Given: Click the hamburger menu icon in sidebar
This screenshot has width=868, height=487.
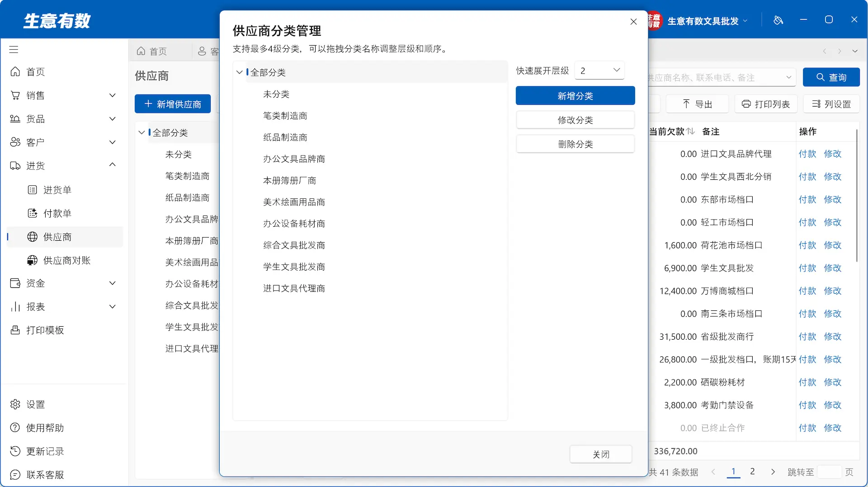Looking at the screenshot, I should point(14,50).
